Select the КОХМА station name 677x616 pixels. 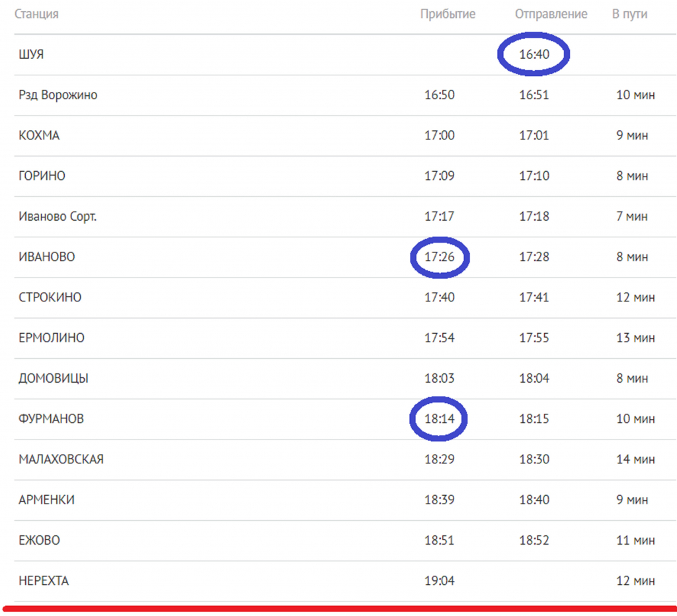[39, 135]
